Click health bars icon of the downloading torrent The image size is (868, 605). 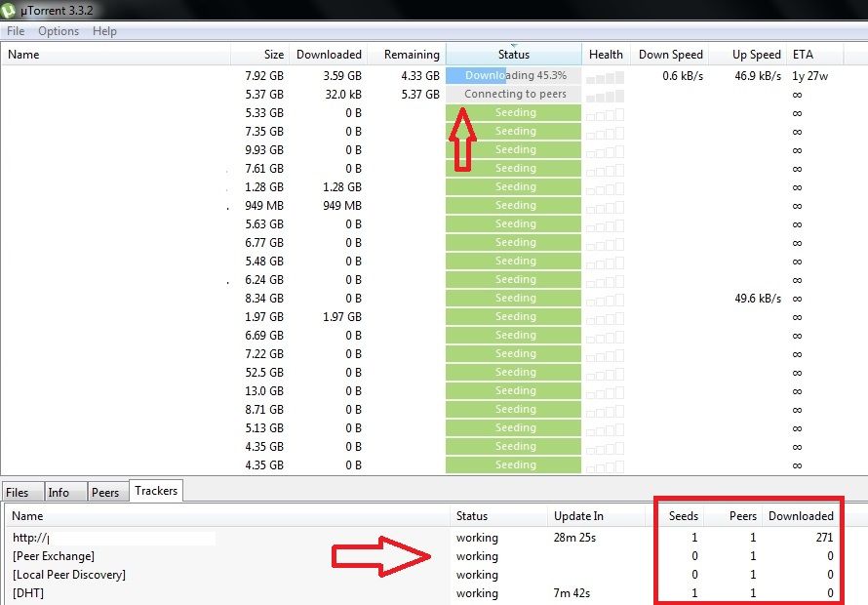coord(606,76)
